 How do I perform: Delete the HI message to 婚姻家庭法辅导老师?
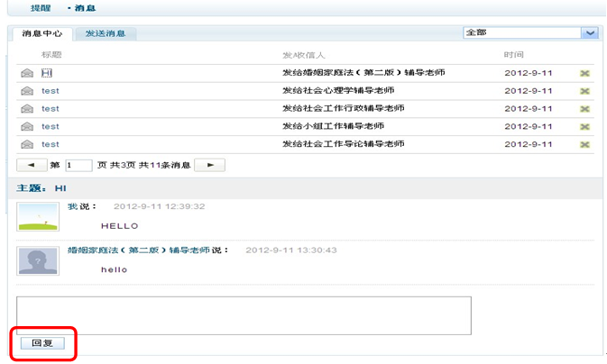click(x=584, y=73)
